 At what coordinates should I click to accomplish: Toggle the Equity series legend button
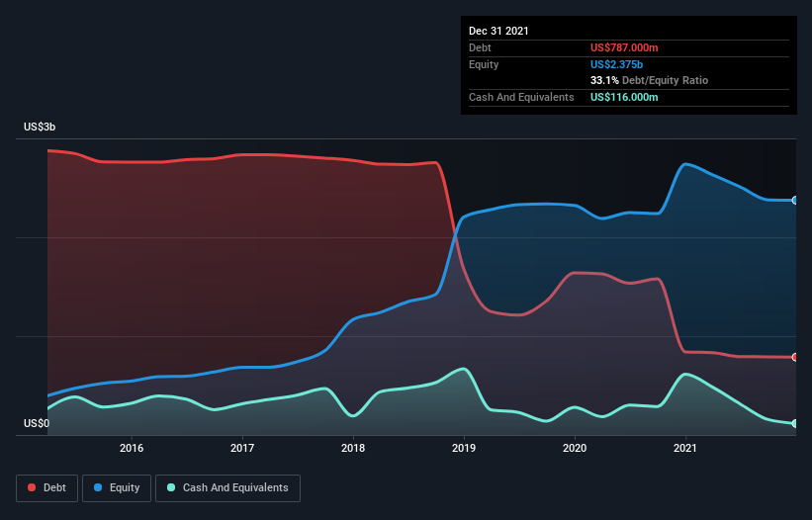(117, 488)
